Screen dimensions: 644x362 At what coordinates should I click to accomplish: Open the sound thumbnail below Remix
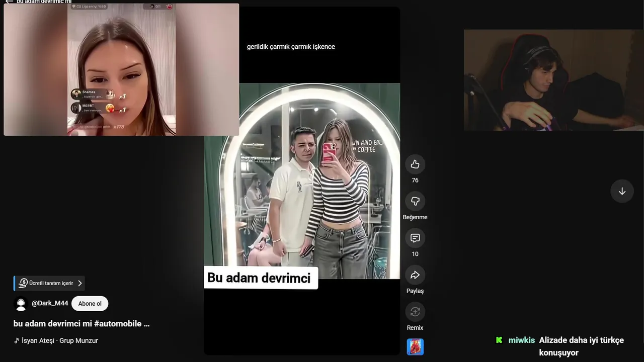pyautogui.click(x=415, y=347)
